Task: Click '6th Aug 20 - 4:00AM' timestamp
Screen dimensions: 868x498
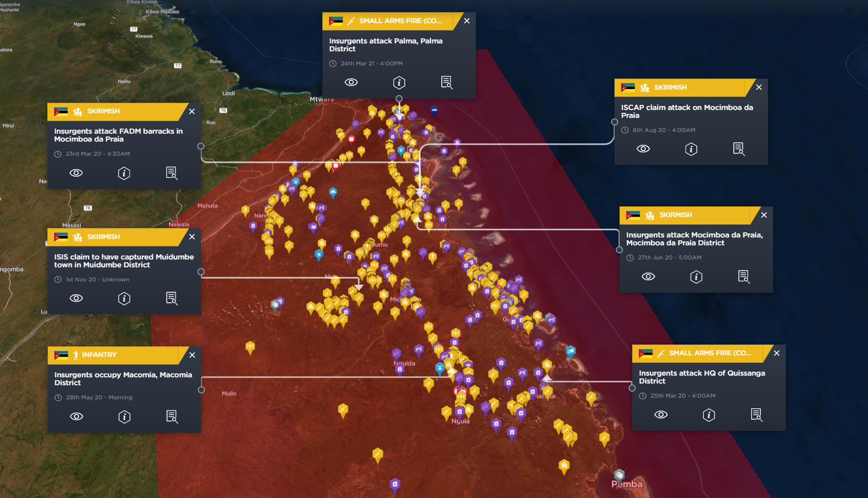Action: click(664, 130)
